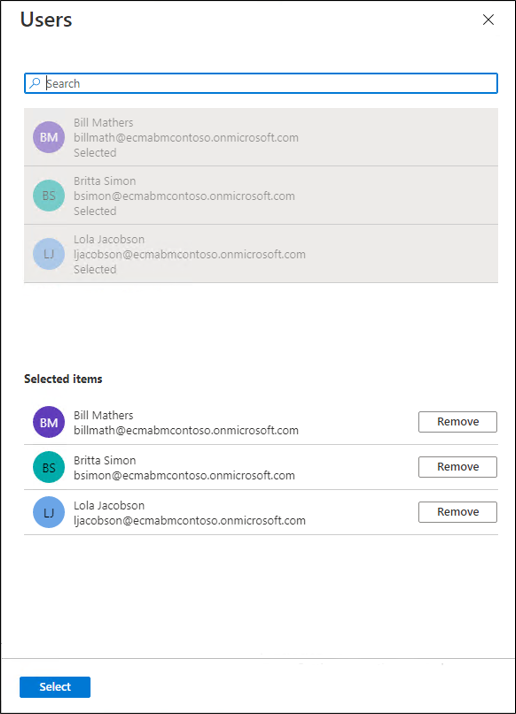The height and width of the screenshot is (714, 516).
Task: Close the Users panel with X
Action: click(488, 20)
